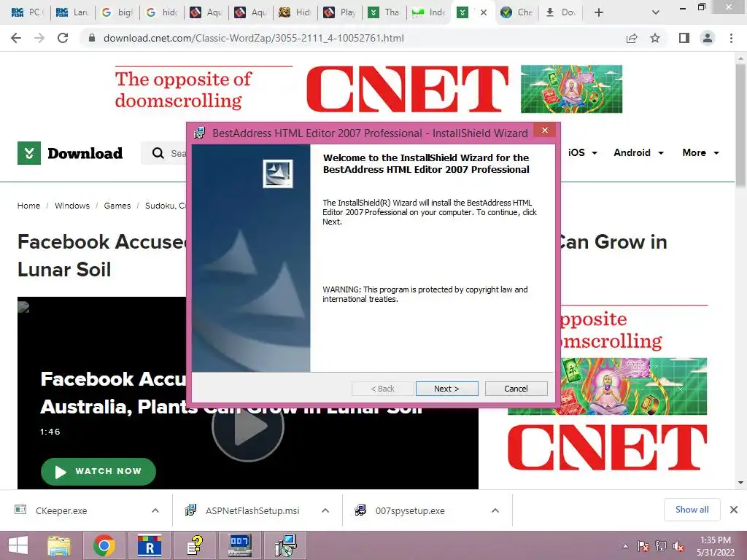
Task: Switch to the 'Tha' CNET tab
Action: tap(385, 12)
